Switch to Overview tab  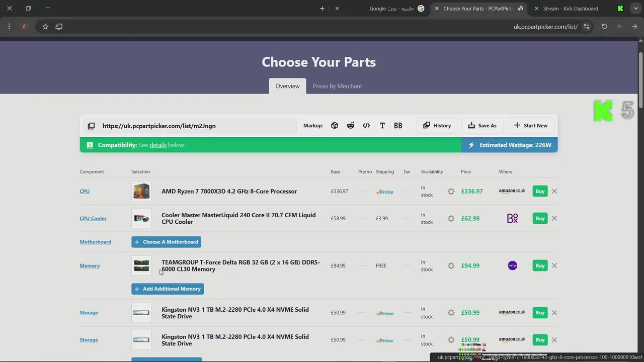(x=287, y=86)
